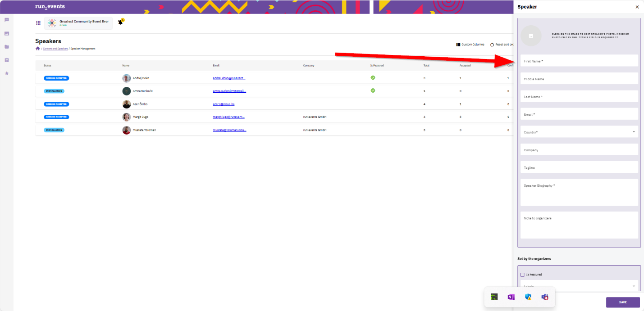The width and height of the screenshot is (644, 311).
Task: Open the Microsoft Teams tray icon
Action: pyautogui.click(x=545, y=297)
